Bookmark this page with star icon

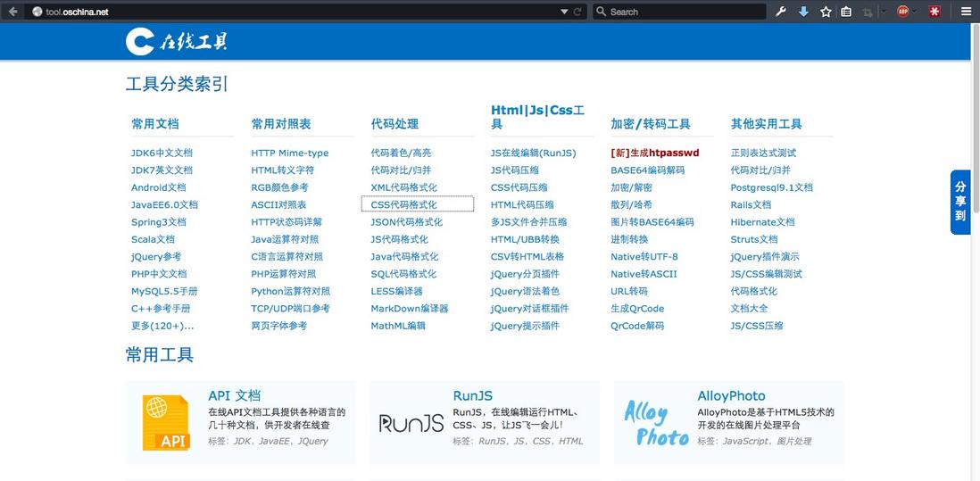click(x=826, y=12)
